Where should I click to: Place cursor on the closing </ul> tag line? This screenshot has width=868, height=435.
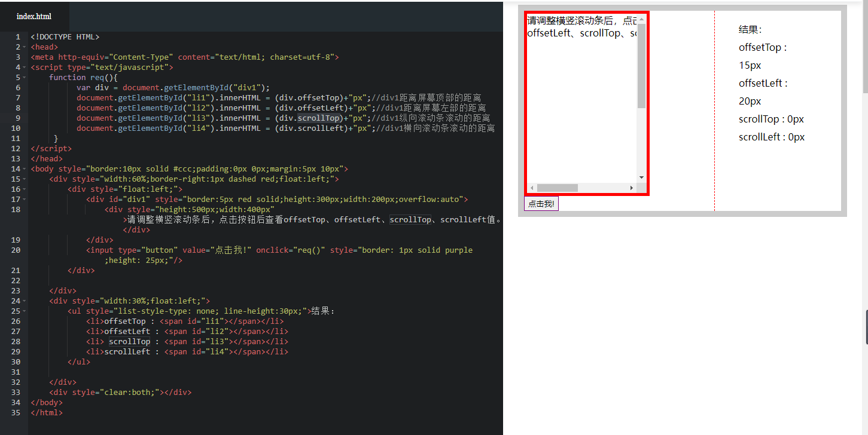79,362
